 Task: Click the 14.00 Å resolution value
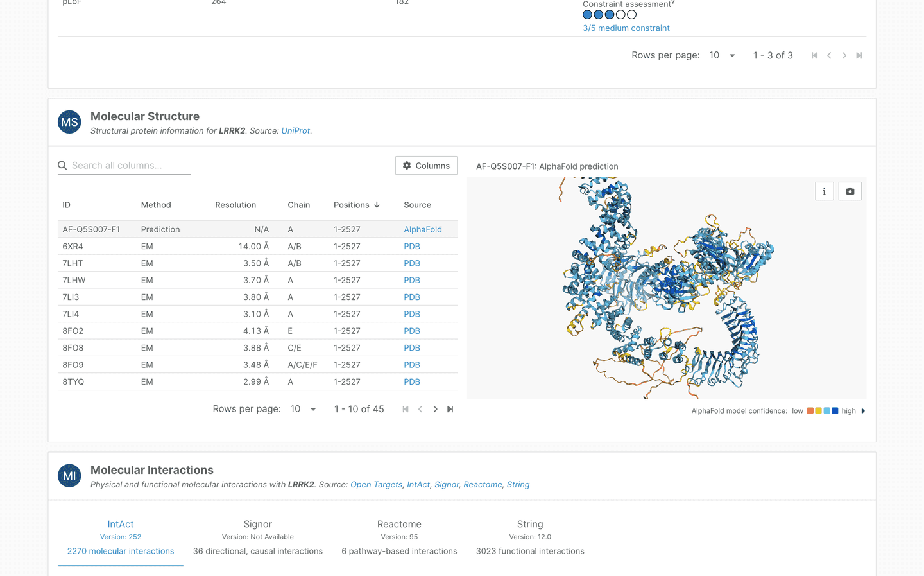point(253,247)
